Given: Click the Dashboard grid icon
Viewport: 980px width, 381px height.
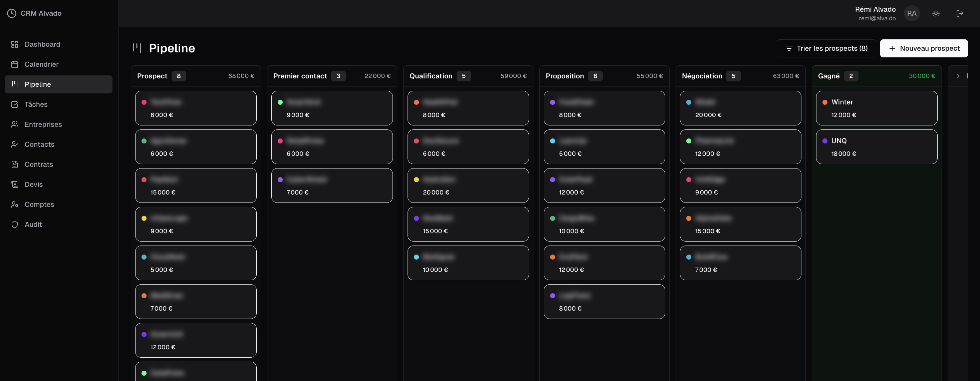Looking at the screenshot, I should [15, 44].
